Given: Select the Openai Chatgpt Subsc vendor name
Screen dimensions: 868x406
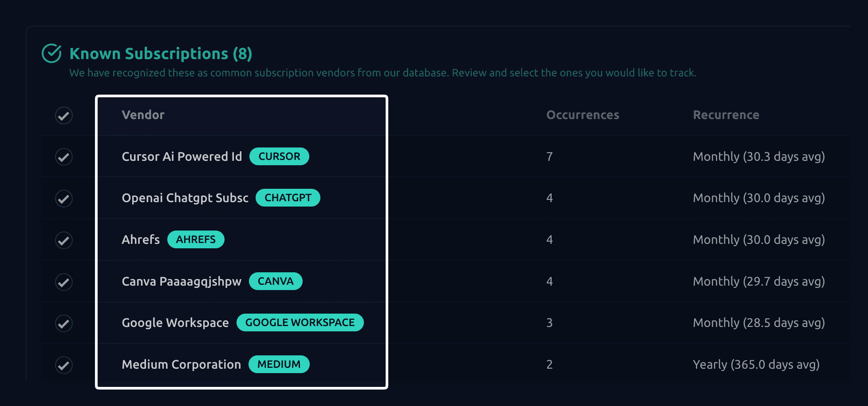Looking at the screenshot, I should [x=185, y=198].
